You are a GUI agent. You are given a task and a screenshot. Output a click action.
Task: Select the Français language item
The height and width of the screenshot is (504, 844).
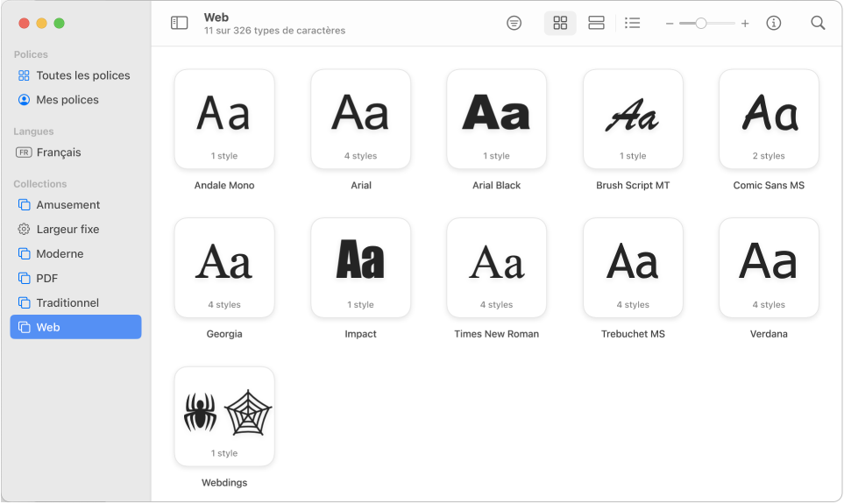pyautogui.click(x=58, y=153)
